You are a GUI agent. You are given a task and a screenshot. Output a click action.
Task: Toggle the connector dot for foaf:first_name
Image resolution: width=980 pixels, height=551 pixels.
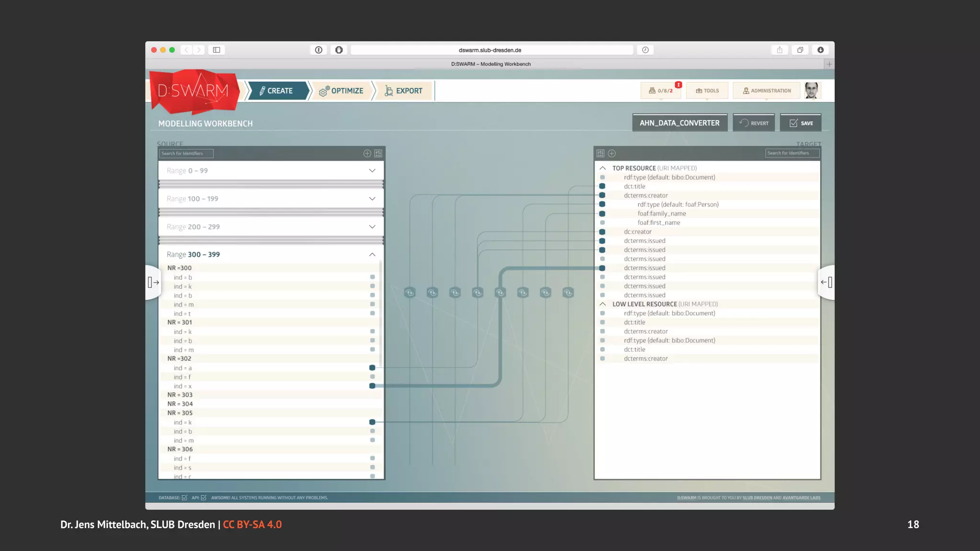point(602,222)
